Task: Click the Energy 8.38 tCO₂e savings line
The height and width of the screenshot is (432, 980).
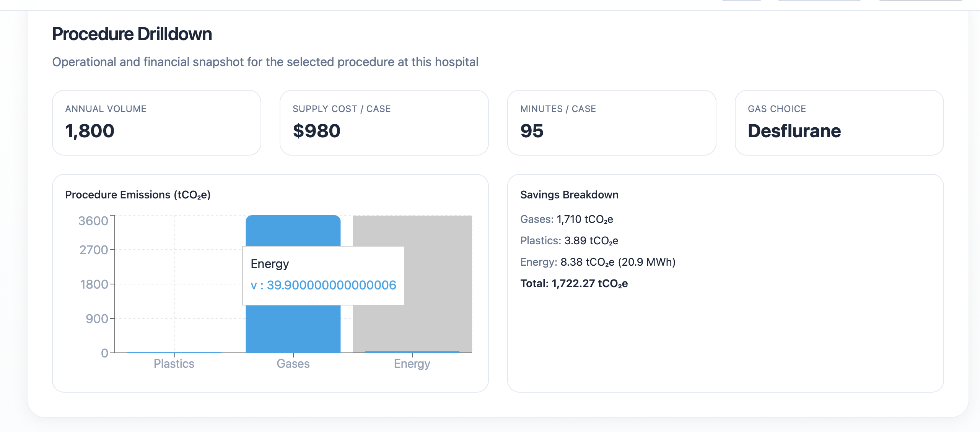Action: [x=598, y=262]
